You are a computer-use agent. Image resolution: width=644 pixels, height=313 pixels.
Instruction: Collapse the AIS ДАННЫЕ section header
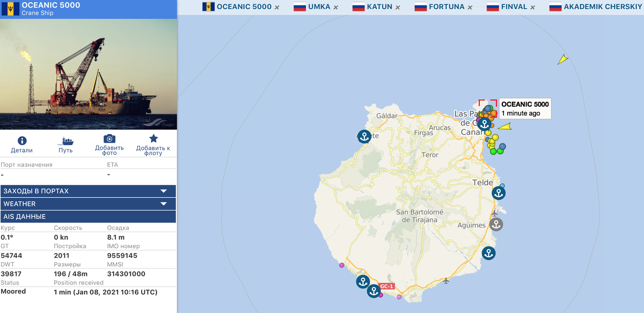click(89, 217)
